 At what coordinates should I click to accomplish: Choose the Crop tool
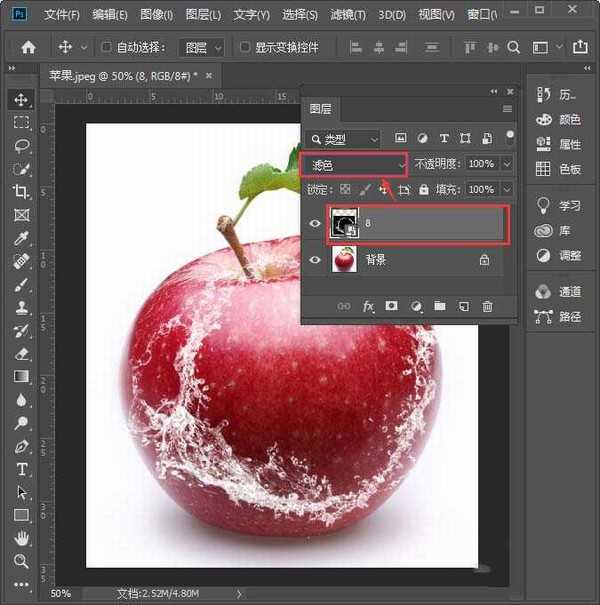21,191
